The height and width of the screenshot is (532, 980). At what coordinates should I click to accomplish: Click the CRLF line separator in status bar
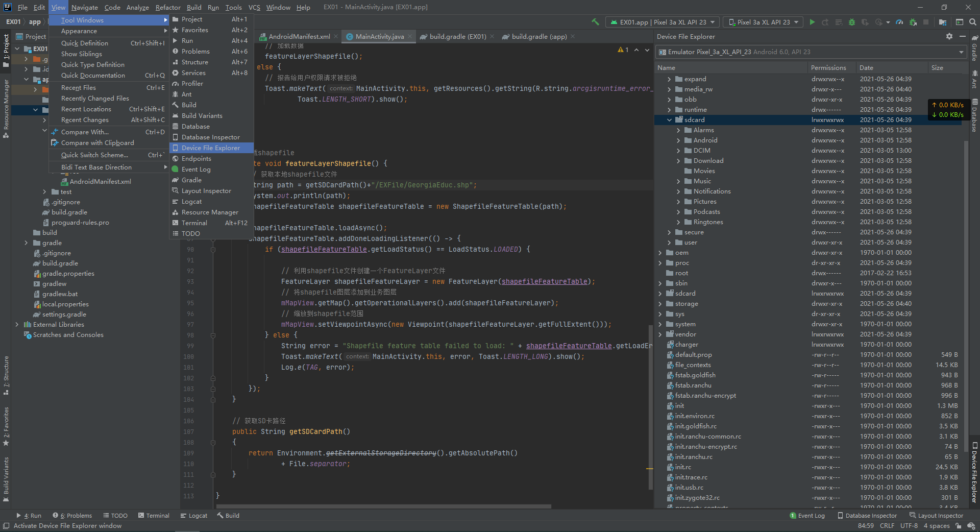point(887,526)
